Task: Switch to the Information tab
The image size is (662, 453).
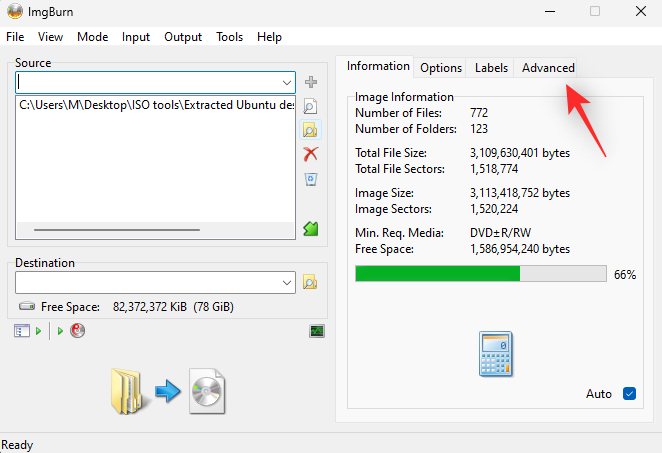Action: pos(378,66)
